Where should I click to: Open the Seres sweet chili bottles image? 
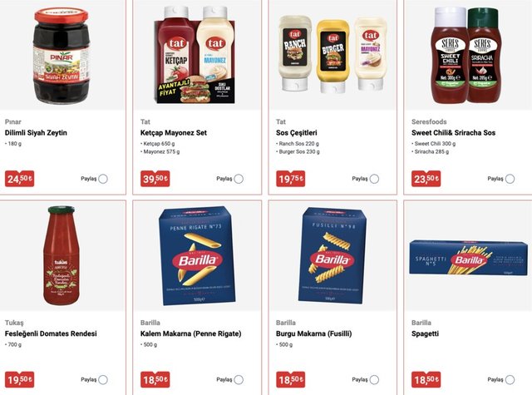(466, 55)
